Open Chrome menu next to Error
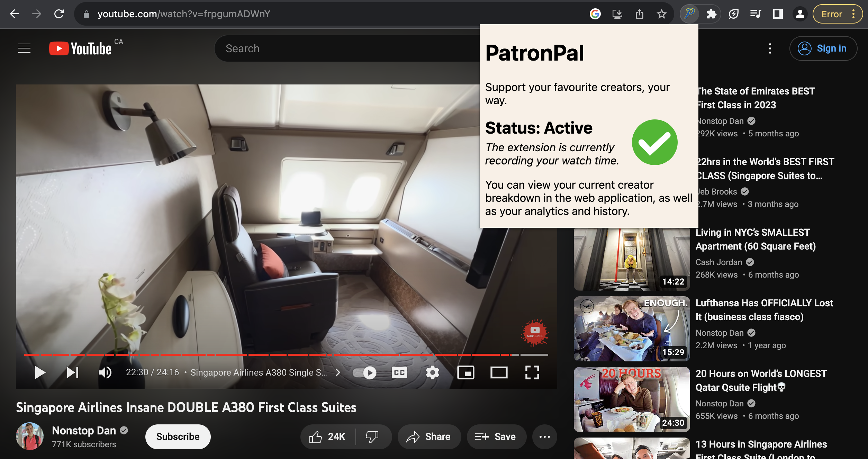868x459 pixels. [x=853, y=14]
